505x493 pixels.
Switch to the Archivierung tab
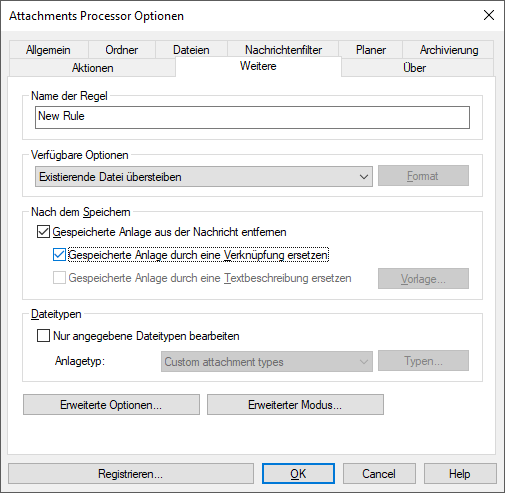click(x=449, y=50)
